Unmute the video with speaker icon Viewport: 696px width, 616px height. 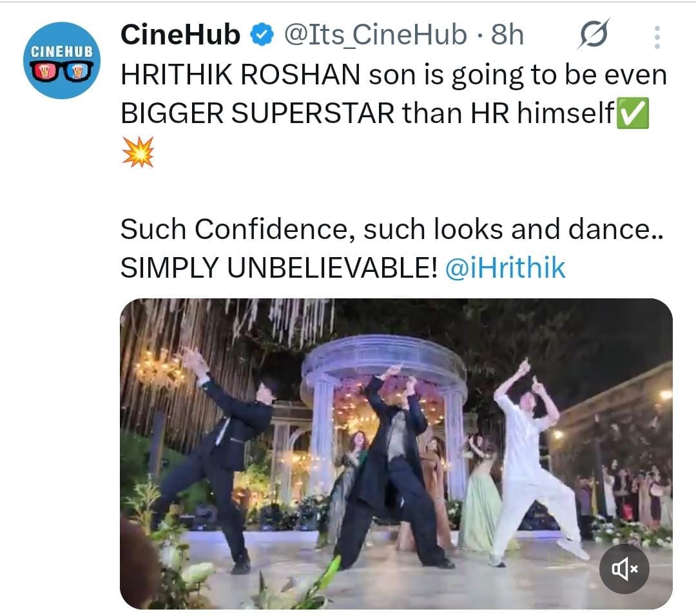624,568
